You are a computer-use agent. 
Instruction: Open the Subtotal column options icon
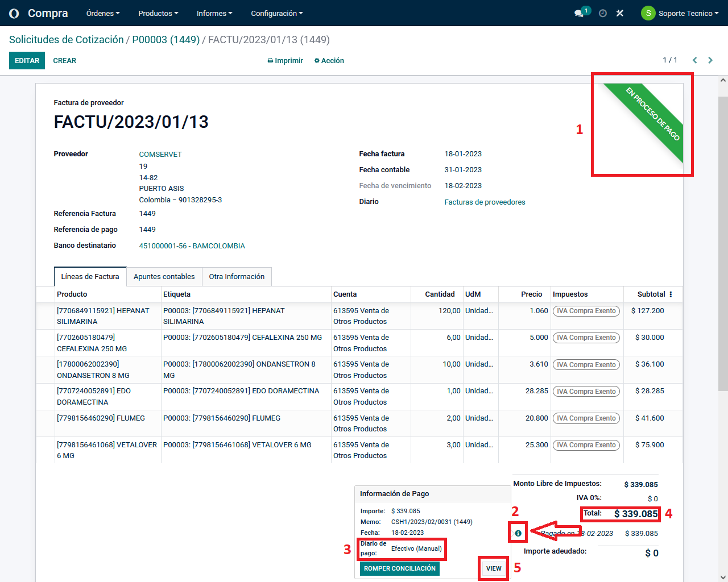coord(671,294)
